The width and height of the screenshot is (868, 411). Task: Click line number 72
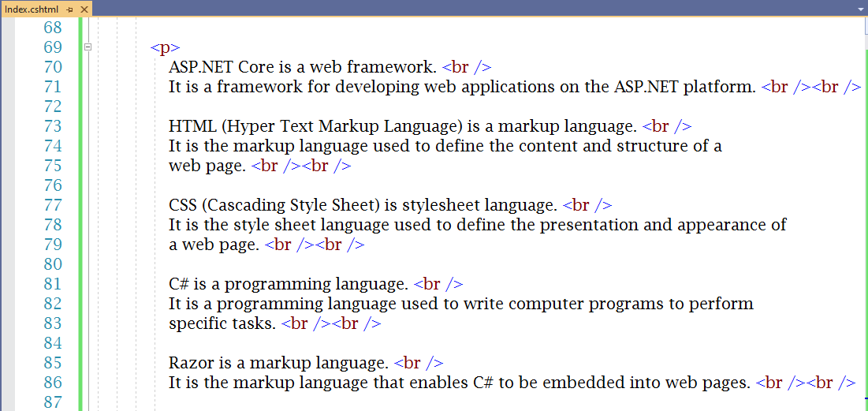tap(53, 106)
